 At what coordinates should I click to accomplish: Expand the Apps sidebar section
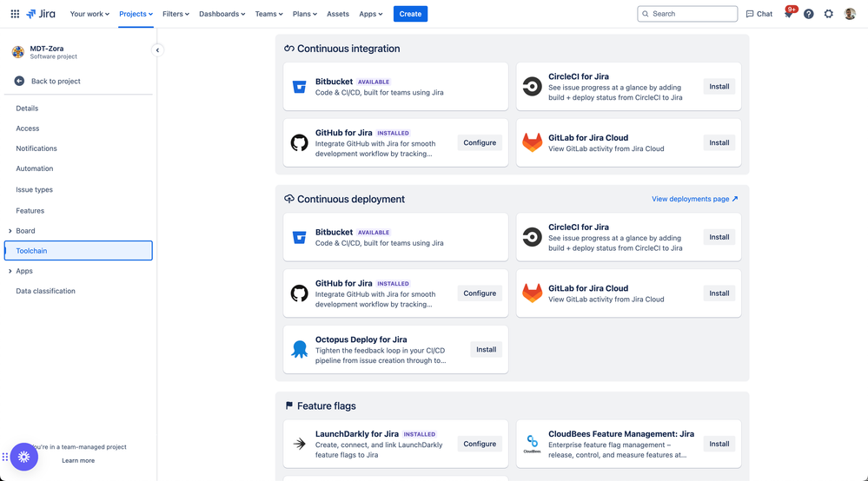click(x=10, y=271)
